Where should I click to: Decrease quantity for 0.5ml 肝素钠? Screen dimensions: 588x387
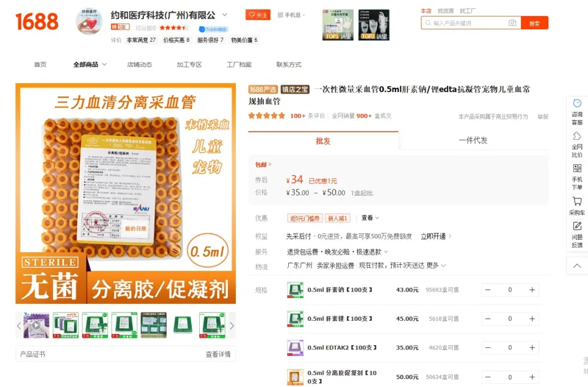(488, 290)
